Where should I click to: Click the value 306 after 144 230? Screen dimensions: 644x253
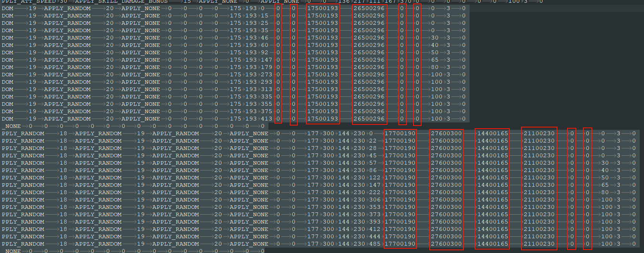tap(375, 200)
